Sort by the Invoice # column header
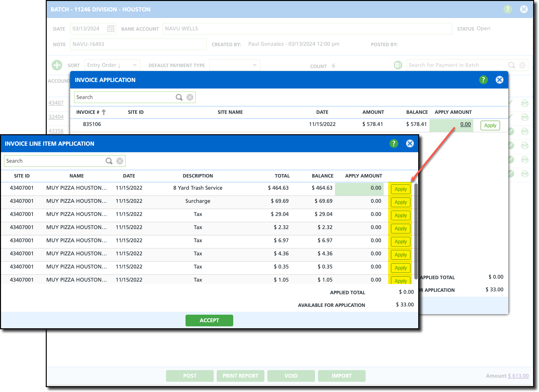 [x=88, y=112]
